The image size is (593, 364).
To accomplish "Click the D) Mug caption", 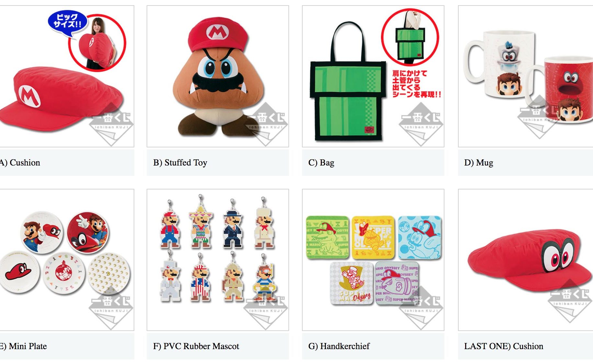I will [479, 163].
